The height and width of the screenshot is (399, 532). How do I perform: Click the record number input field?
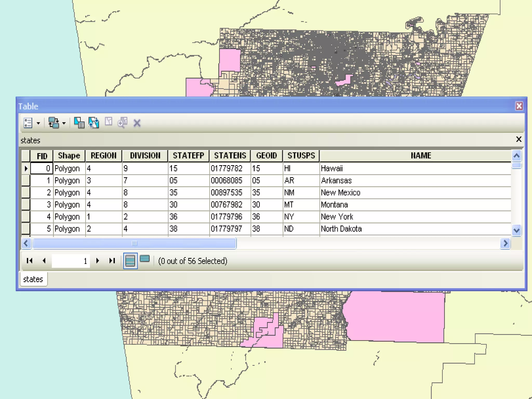(71, 261)
